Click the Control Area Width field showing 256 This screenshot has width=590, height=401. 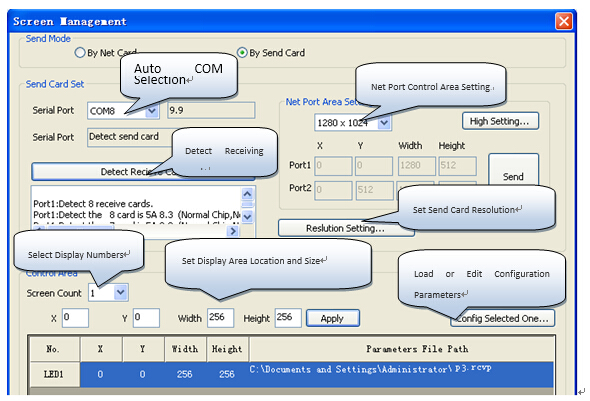coord(220,318)
